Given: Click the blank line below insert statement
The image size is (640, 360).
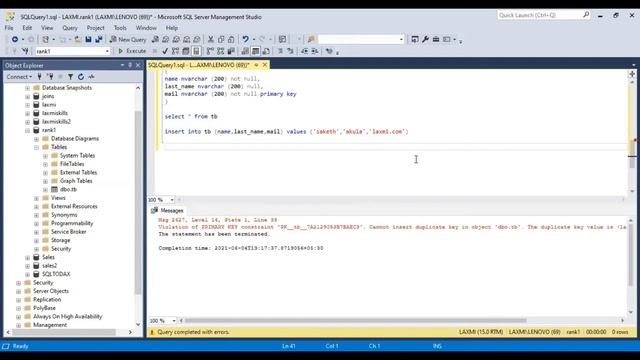Looking at the screenshot, I should [x=394, y=147].
